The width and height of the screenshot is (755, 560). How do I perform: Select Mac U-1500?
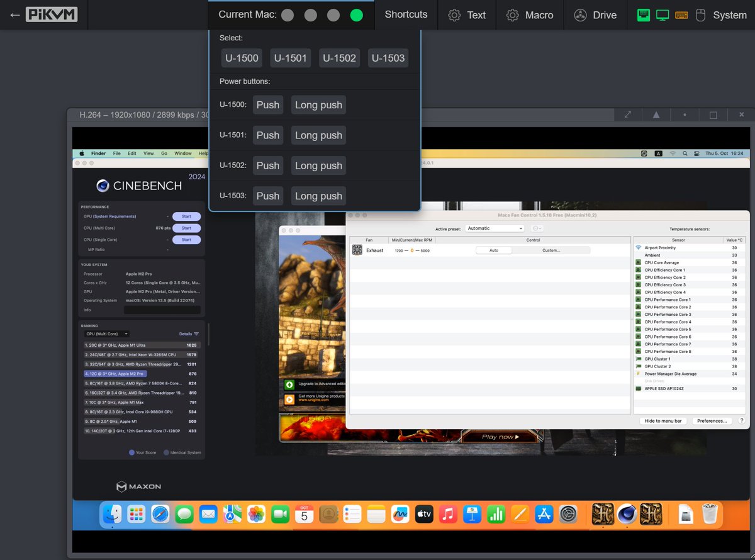point(242,58)
